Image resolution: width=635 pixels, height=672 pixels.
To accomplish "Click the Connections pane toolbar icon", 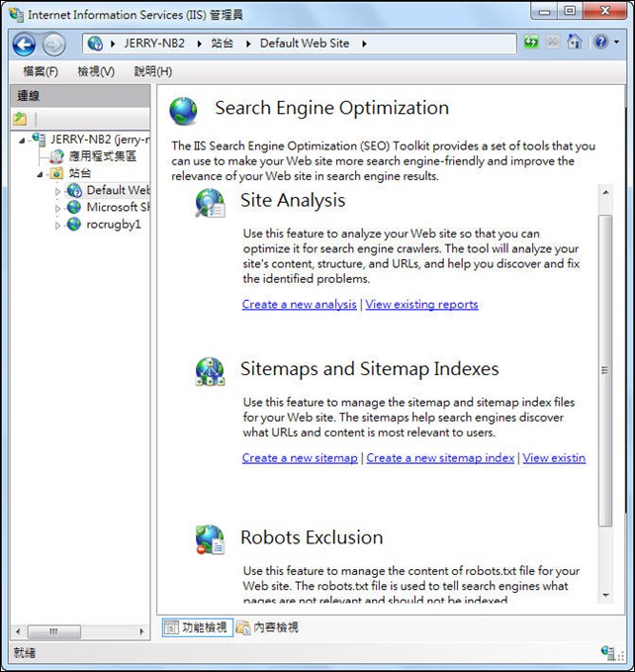I will tap(20, 119).
